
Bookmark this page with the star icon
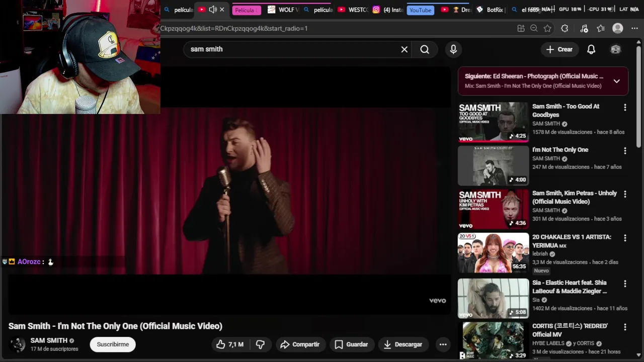(x=547, y=29)
